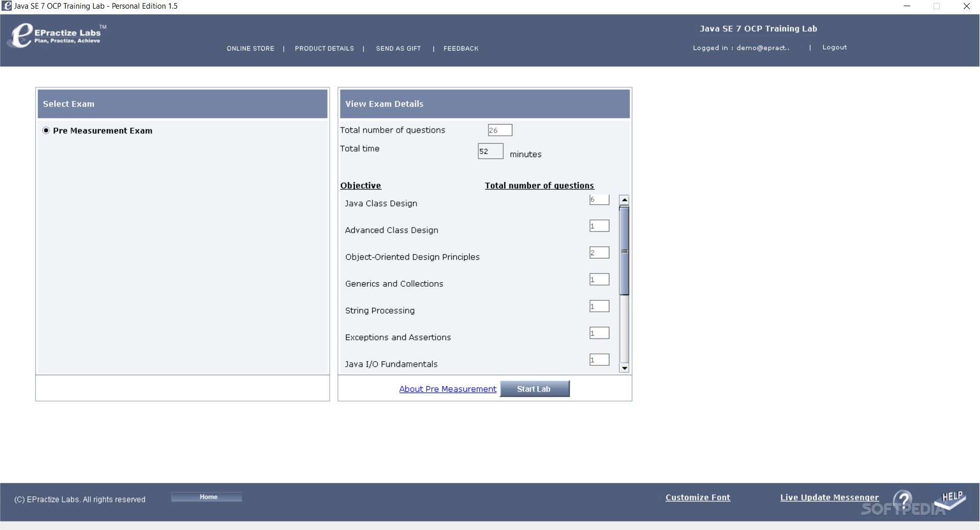This screenshot has width=980, height=530.
Task: Click the Total number of questions field
Action: click(x=500, y=130)
